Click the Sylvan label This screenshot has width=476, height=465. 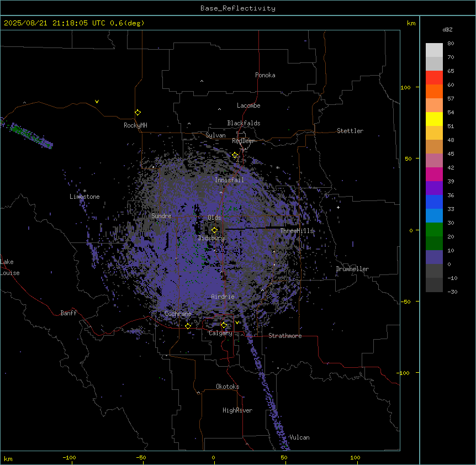coord(215,135)
